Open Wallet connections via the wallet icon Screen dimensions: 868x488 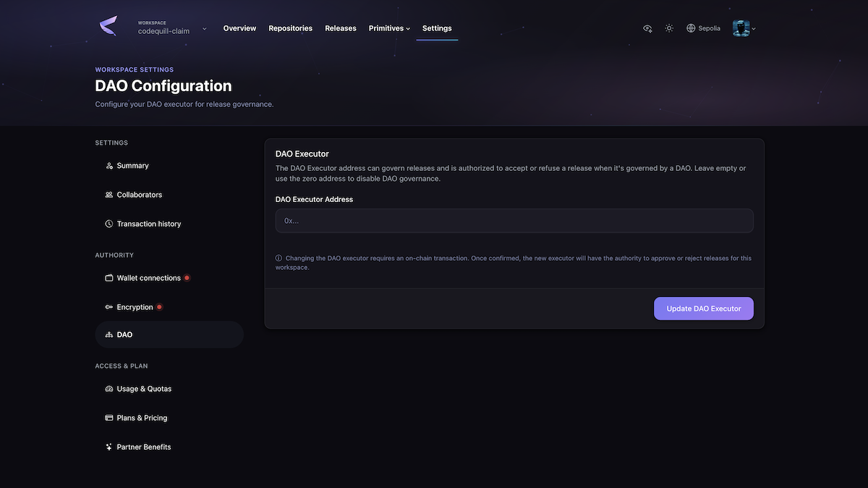coord(108,277)
